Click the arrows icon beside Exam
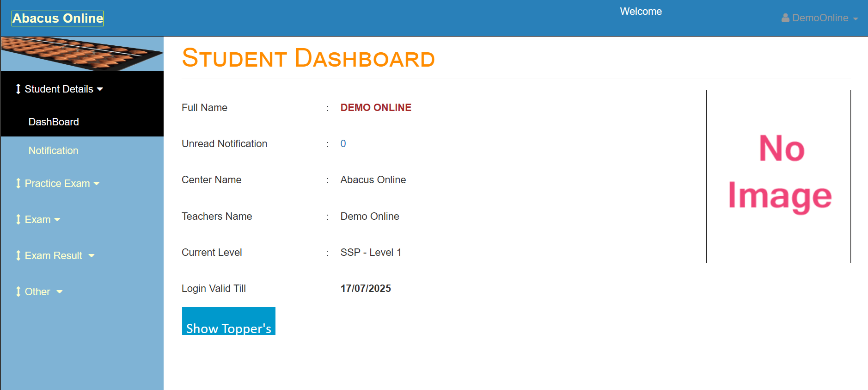This screenshot has width=868, height=390. (18, 219)
